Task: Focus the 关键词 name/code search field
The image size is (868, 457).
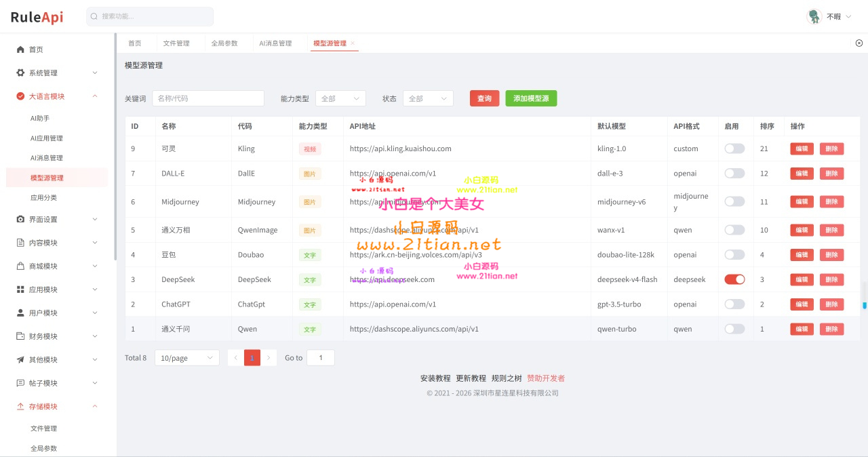Action: click(x=208, y=98)
